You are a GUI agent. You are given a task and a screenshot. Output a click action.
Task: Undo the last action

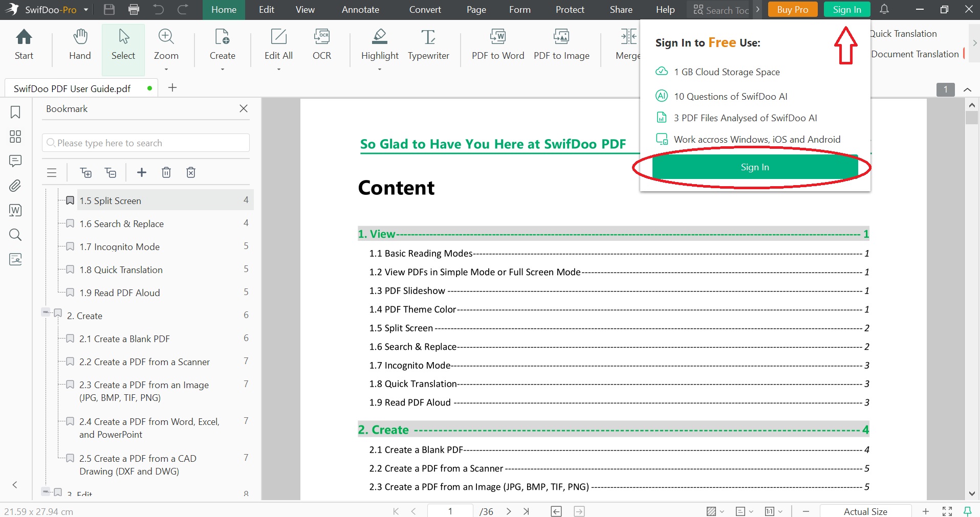[159, 9]
